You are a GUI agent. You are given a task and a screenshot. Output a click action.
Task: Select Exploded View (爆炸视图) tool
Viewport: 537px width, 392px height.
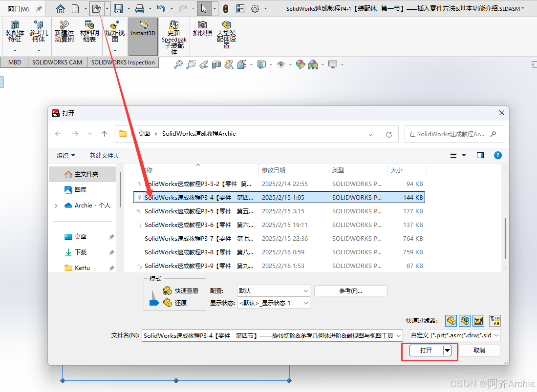[115, 32]
